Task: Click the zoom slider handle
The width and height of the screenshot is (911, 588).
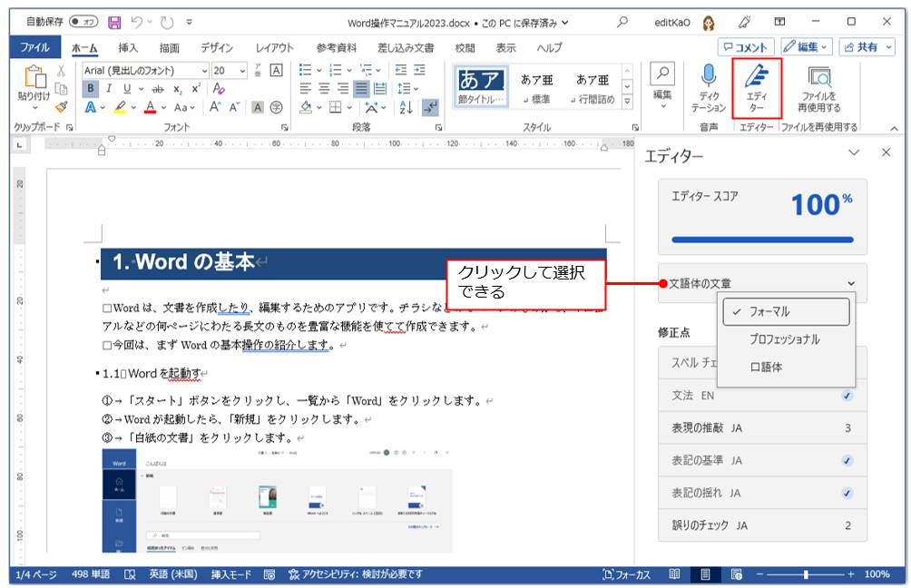Action: tap(806, 574)
